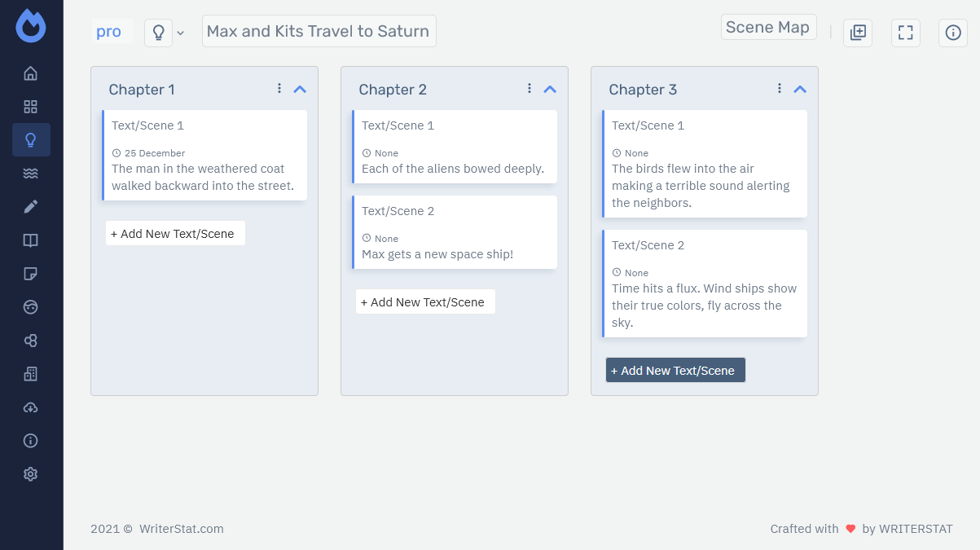The width and height of the screenshot is (980, 550).
Task: Click the cloud download sidebar icon
Action: (x=31, y=407)
